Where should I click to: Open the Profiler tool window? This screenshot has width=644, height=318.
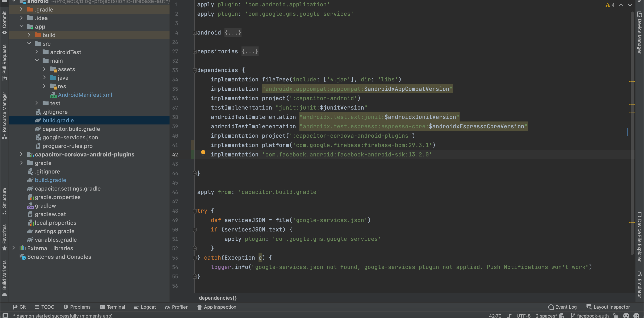(176, 307)
